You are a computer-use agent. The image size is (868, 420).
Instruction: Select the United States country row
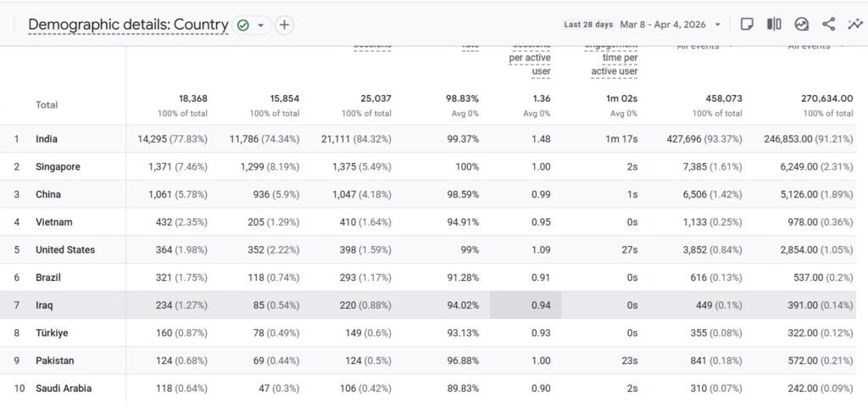pyautogui.click(x=65, y=250)
